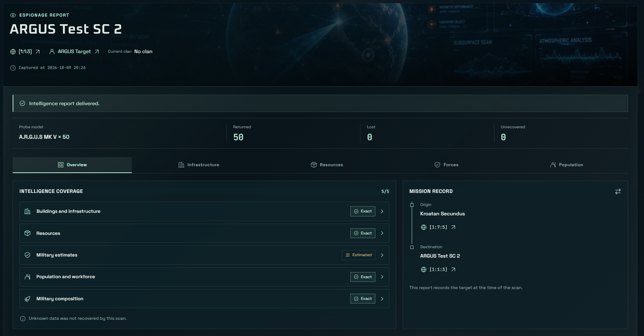Click the globe icon beside [1:7:5]
This screenshot has height=336, width=644.
(x=424, y=227)
